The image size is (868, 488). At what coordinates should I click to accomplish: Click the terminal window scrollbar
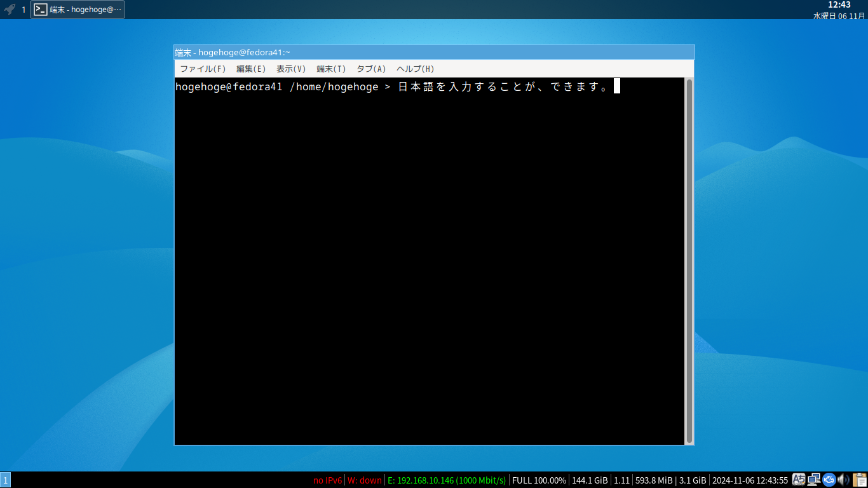click(688, 254)
